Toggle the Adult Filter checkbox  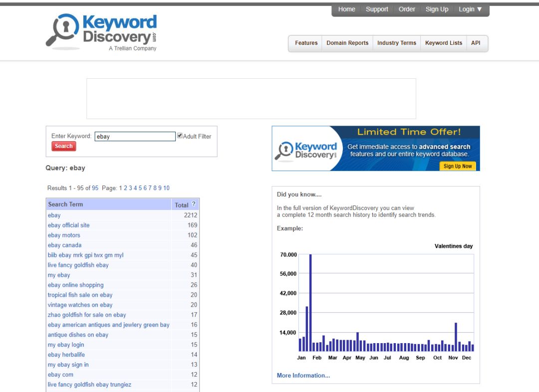coord(180,136)
